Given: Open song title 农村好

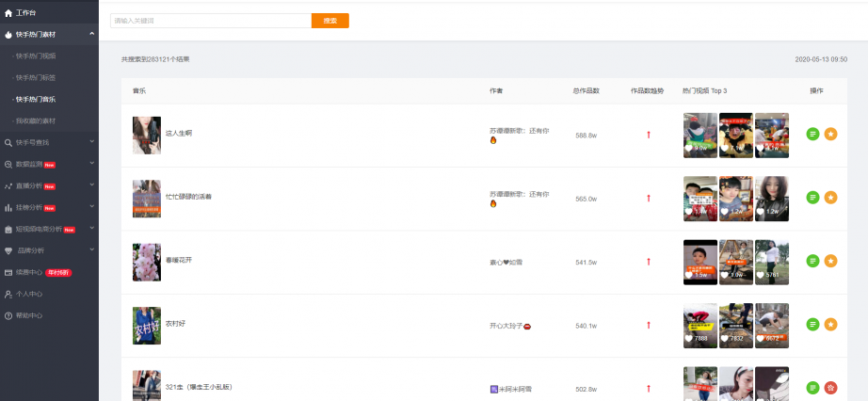Looking at the screenshot, I should 175,324.
